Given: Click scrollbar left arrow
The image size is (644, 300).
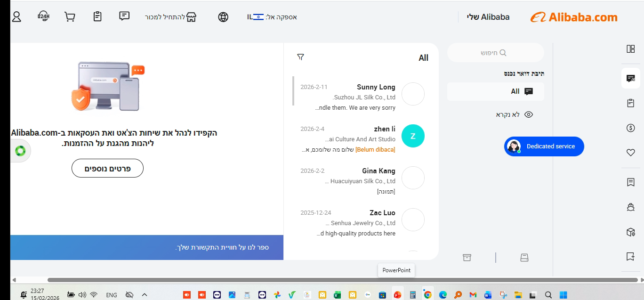Looking at the screenshot, I should [14, 280].
